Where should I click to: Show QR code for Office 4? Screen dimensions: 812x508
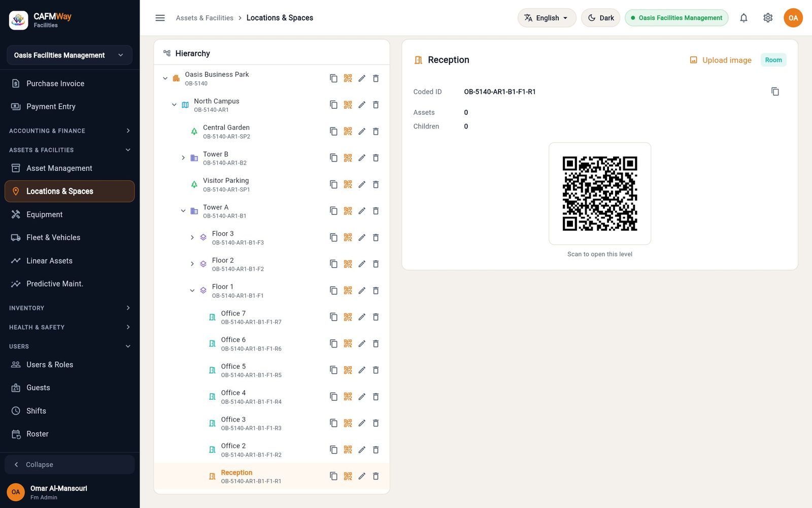click(348, 397)
